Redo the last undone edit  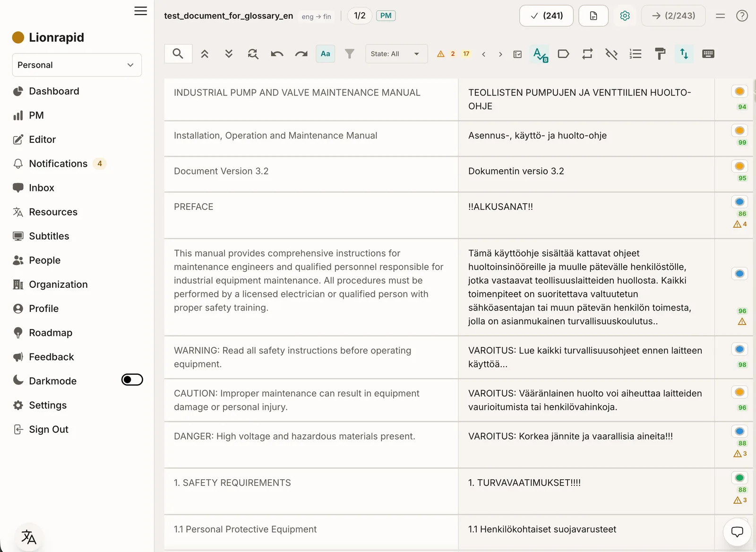click(301, 54)
